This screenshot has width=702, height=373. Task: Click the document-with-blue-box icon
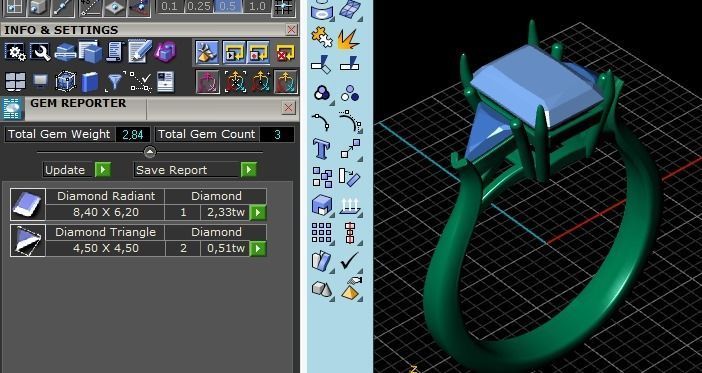pos(91,52)
